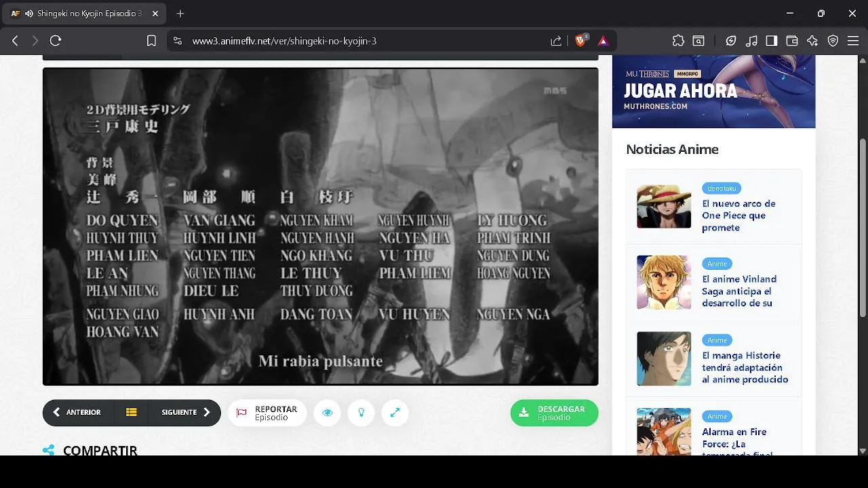Click the address bar URL
Screen dimensions: 868x488
tap(284, 41)
